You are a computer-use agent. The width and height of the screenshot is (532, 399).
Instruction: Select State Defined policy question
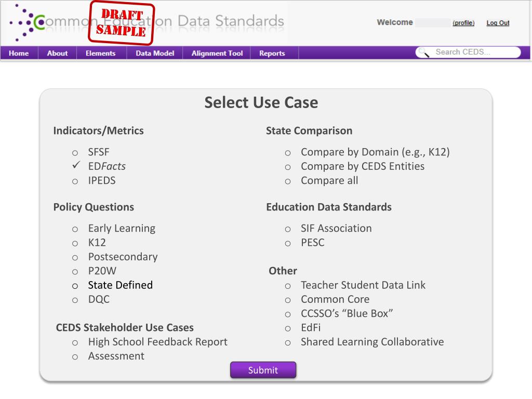[x=75, y=286]
